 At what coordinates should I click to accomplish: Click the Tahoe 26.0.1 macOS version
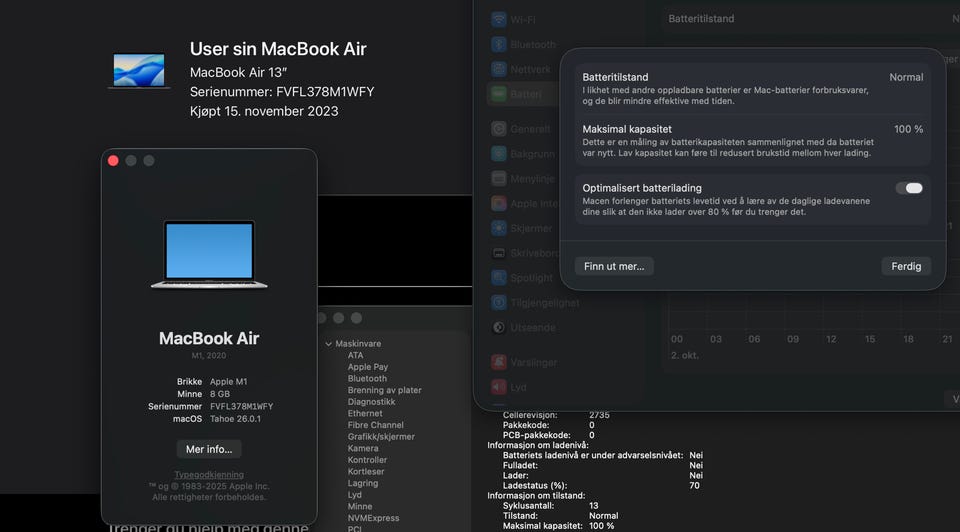point(235,419)
